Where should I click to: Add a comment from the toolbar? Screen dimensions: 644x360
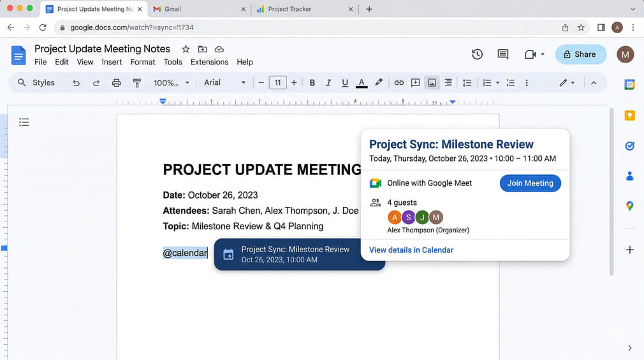[x=415, y=83]
